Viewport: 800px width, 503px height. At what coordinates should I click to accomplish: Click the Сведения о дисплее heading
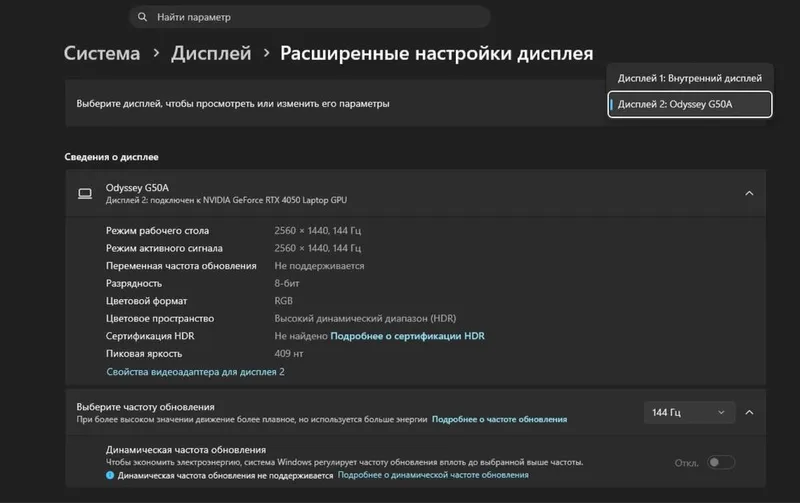tap(111, 157)
